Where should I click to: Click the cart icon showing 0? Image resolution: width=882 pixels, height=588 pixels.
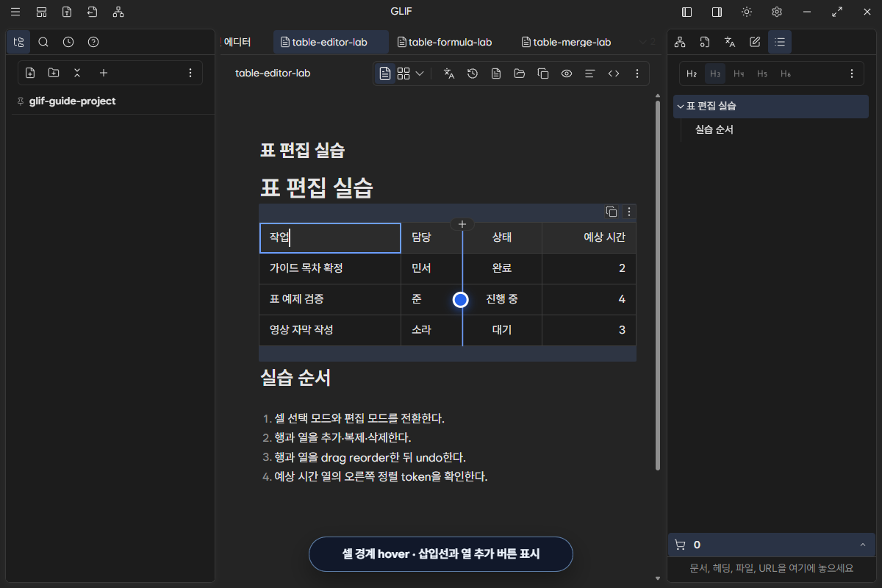click(x=680, y=545)
